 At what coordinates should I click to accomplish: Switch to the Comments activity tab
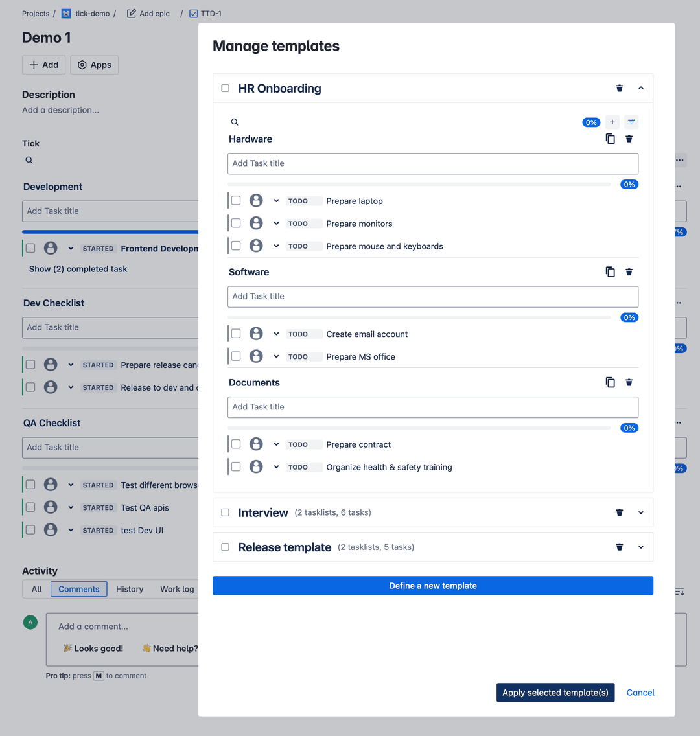[x=79, y=589]
